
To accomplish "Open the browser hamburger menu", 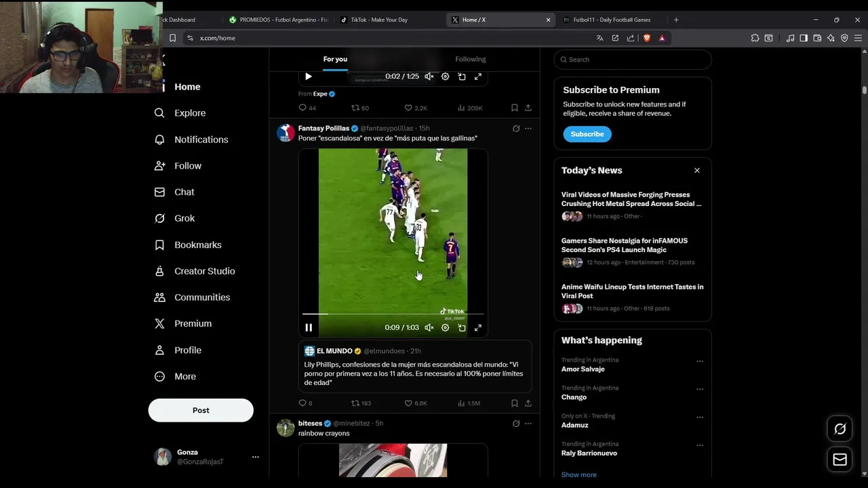I will point(858,39).
